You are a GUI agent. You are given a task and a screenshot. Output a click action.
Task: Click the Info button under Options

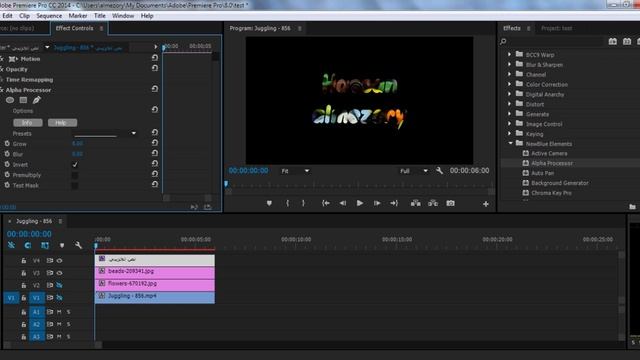(27, 122)
